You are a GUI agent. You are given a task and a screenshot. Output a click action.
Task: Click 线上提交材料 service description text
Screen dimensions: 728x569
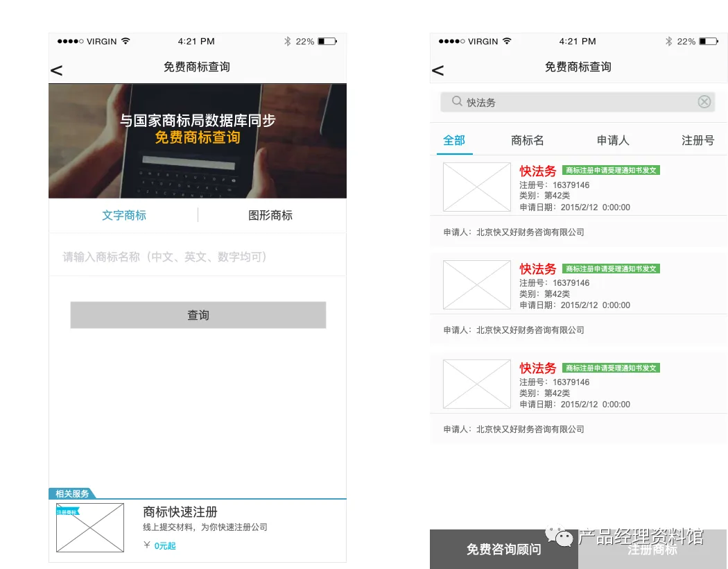click(205, 527)
